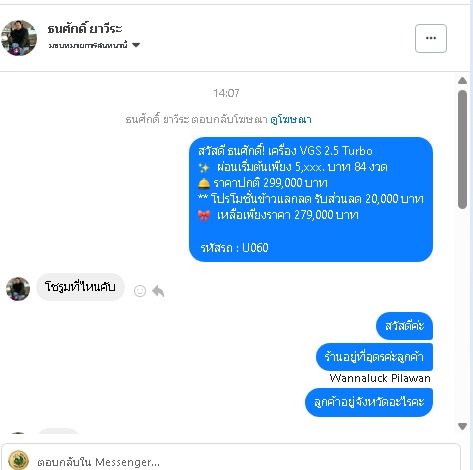Click the reply arrow icon beside message

(158, 291)
